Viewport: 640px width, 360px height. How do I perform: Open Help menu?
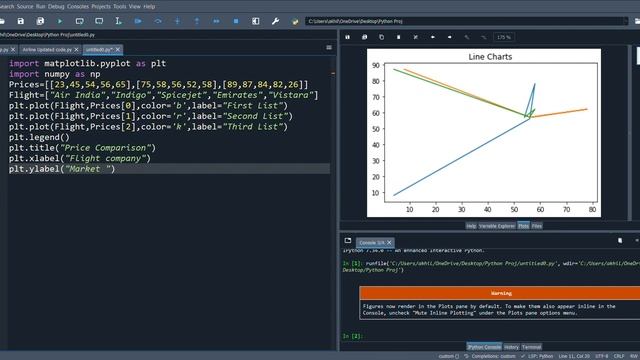tap(149, 7)
